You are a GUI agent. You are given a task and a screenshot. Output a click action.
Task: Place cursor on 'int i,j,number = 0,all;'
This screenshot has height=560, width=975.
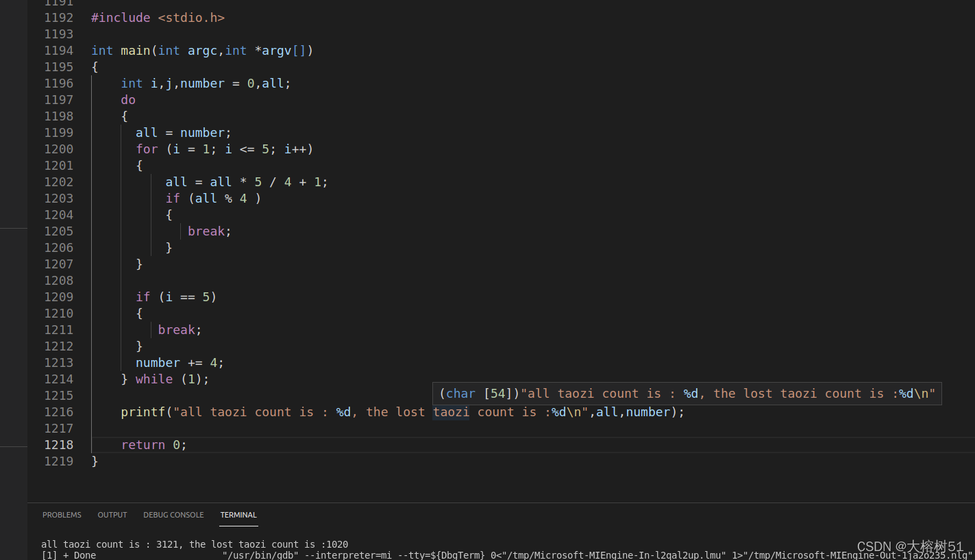(206, 83)
